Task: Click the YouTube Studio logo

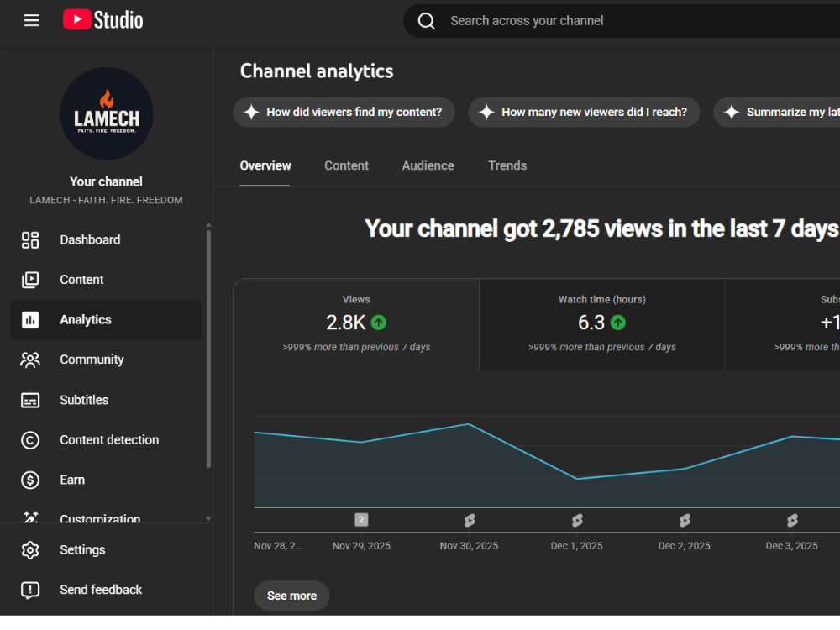Action: tap(102, 20)
